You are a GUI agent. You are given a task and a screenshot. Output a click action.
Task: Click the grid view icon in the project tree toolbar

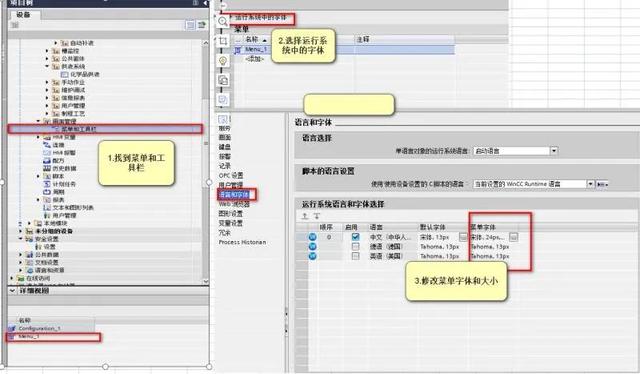190,25
